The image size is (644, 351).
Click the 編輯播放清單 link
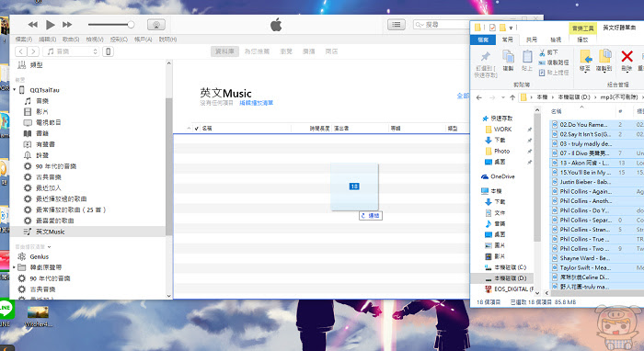coord(257,103)
